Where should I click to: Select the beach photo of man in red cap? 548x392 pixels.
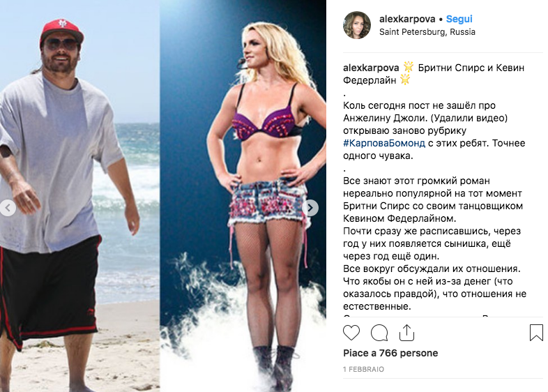pos(80,196)
